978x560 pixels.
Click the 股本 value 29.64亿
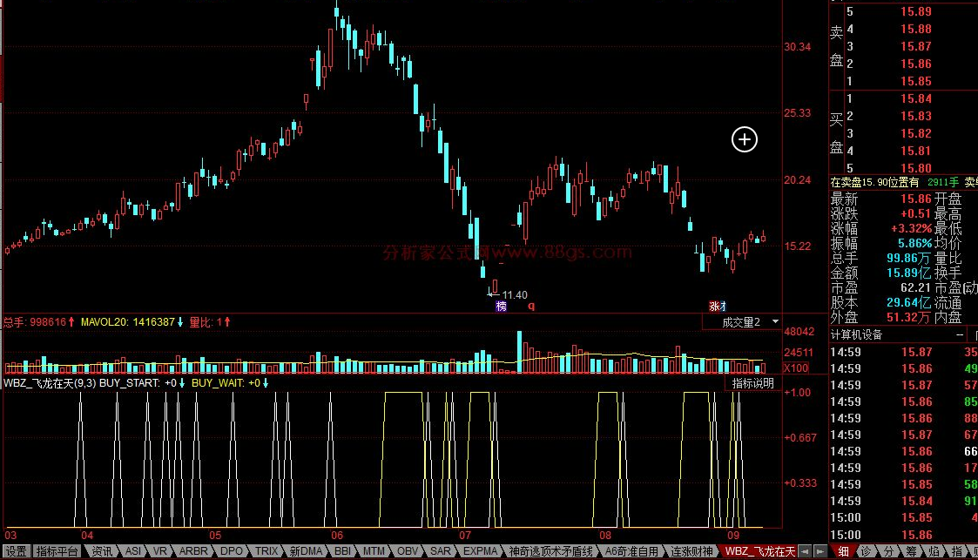[909, 302]
